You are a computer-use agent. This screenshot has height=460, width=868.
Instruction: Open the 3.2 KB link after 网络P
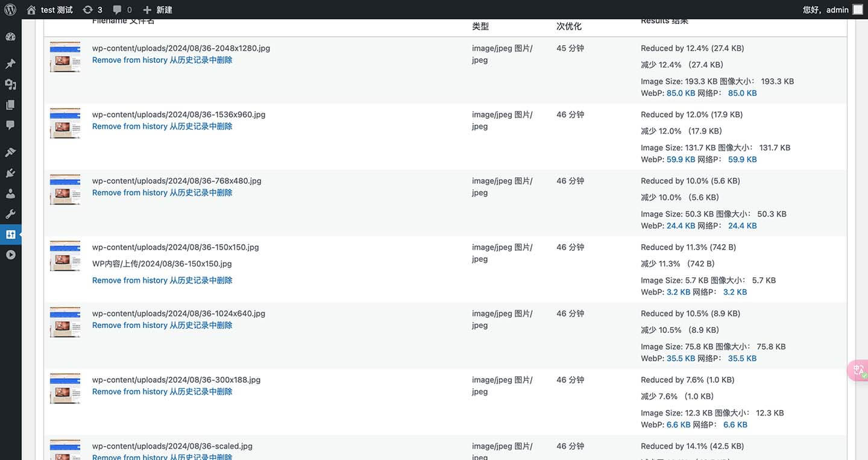click(735, 292)
